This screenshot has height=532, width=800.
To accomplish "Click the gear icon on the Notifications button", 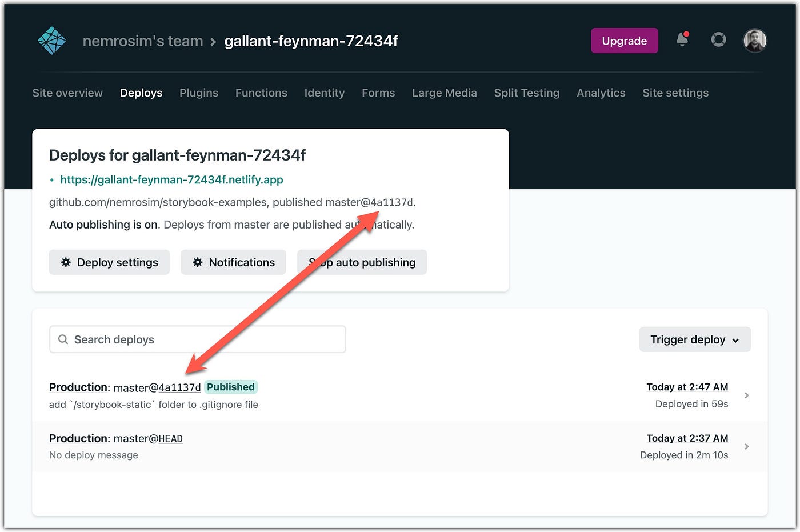I will tap(198, 262).
